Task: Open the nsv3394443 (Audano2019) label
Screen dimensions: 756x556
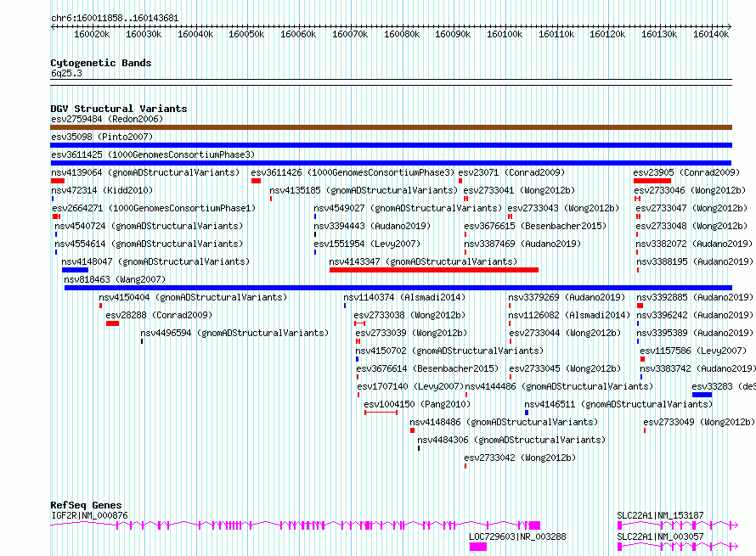Action: point(372,226)
